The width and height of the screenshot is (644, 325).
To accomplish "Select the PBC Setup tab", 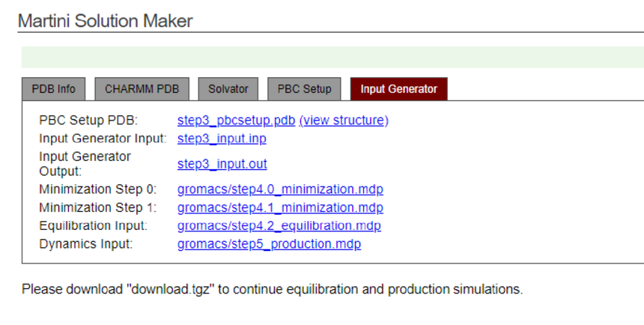I will tap(304, 89).
